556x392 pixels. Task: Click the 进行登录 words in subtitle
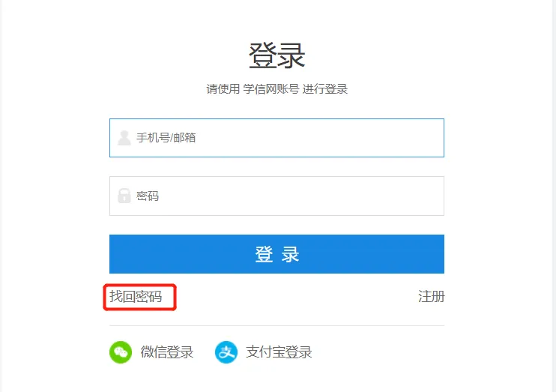[x=324, y=89]
